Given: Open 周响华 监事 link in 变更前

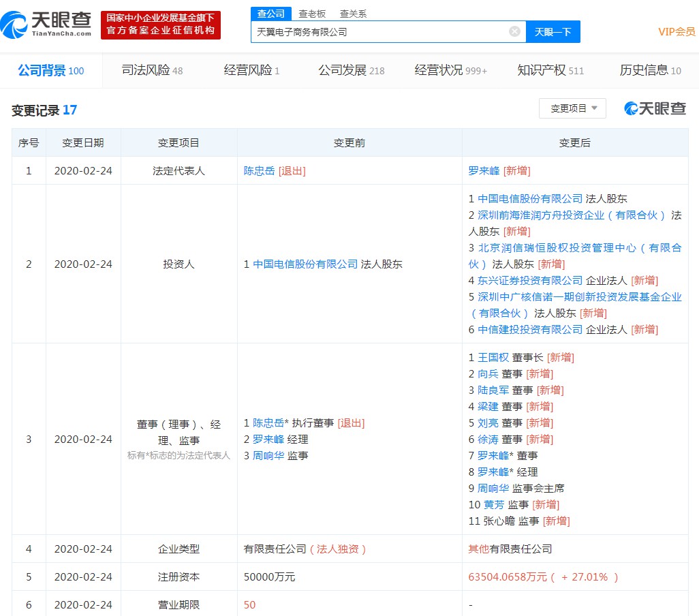Looking at the screenshot, I should coord(268,456).
